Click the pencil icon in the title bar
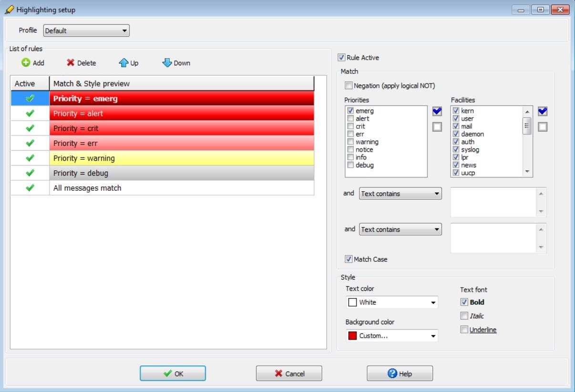The width and height of the screenshot is (575, 392). 9,9
